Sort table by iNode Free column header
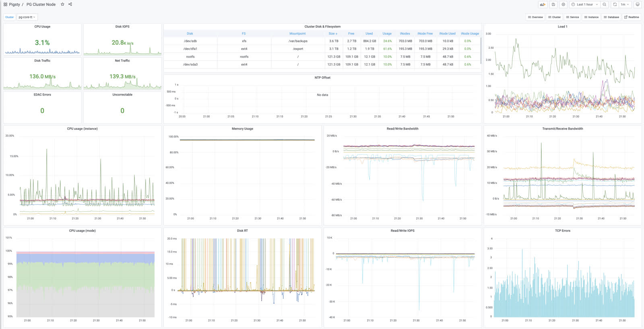Screen dimensions: 644x329 click(425, 33)
